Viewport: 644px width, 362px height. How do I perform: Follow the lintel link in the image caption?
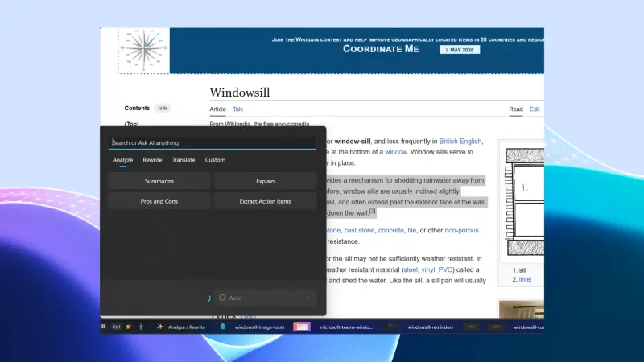coord(525,279)
